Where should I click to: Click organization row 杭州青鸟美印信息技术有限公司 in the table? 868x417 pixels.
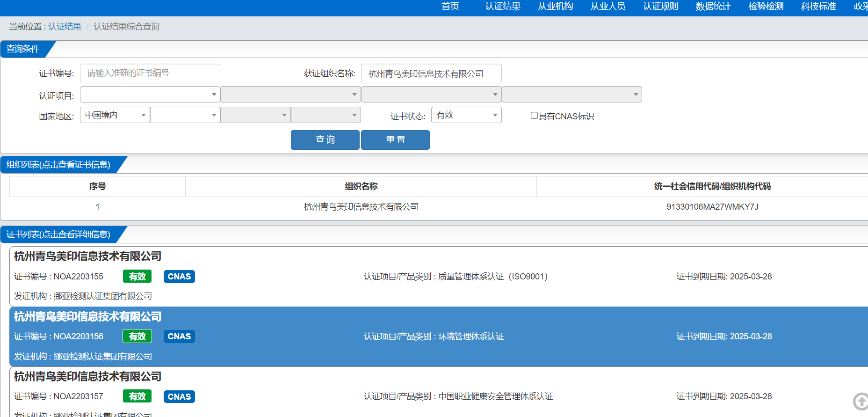pyautogui.click(x=361, y=207)
